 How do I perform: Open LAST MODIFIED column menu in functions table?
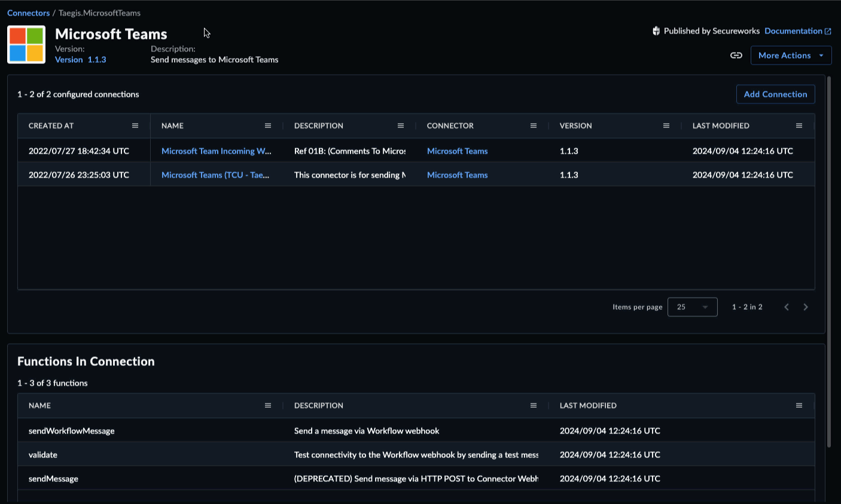pos(799,405)
